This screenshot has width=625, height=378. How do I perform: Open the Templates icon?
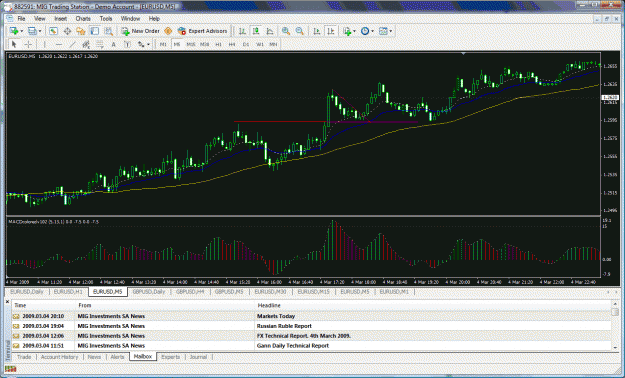tap(383, 31)
